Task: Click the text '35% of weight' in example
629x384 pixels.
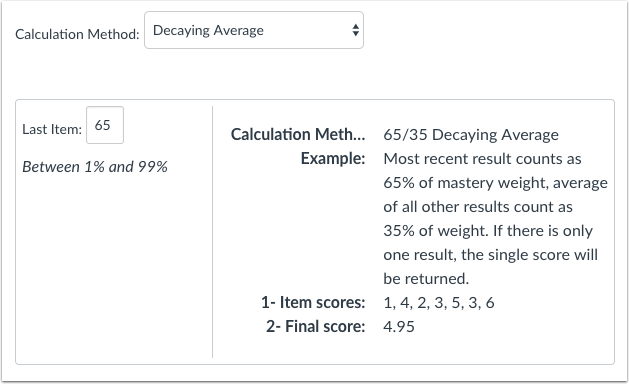Action: click(435, 231)
